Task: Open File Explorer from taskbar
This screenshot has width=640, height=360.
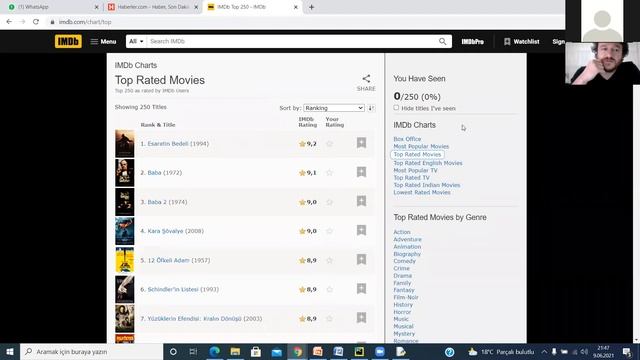Action: click(x=235, y=351)
